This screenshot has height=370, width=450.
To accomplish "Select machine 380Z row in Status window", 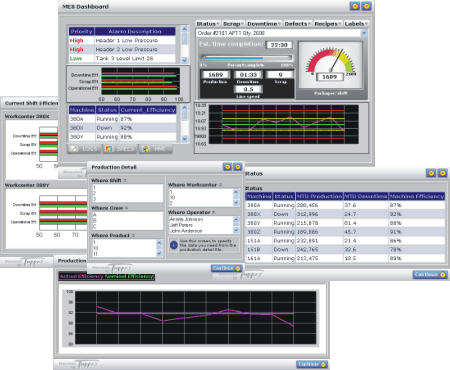I will point(345,232).
